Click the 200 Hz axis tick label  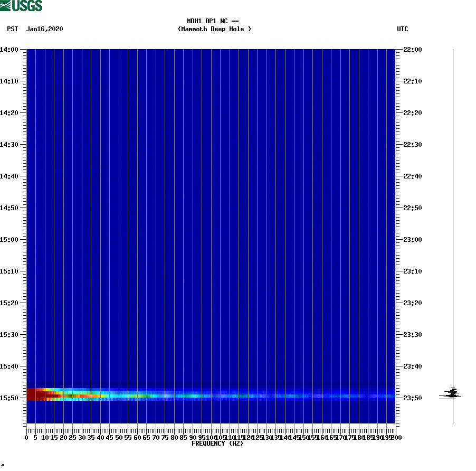pos(395,437)
